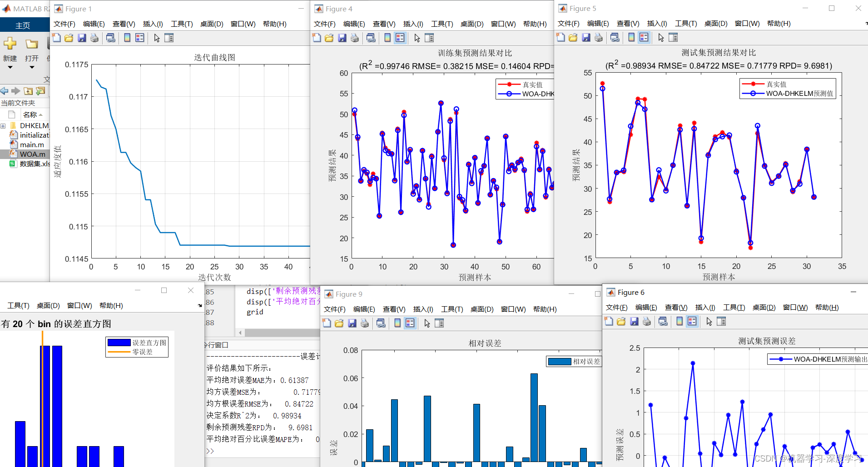
Task: Expand the DHKELM folder in current folder panel
Action: coord(4,125)
